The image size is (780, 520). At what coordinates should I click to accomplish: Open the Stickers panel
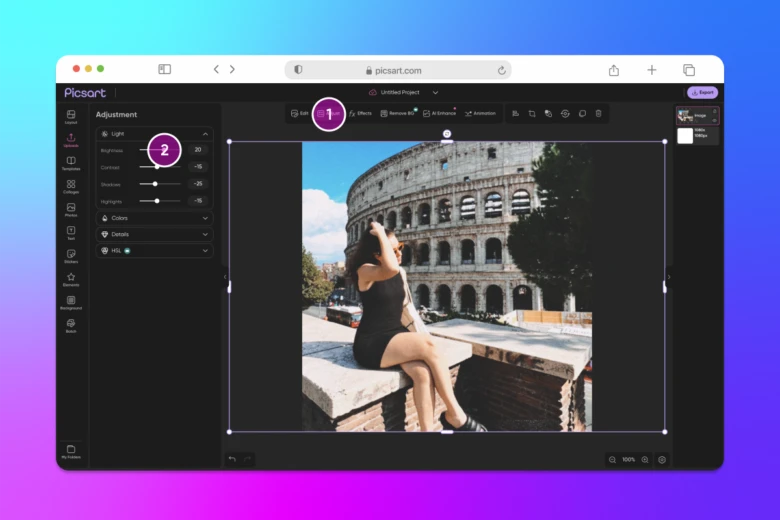tap(71, 255)
